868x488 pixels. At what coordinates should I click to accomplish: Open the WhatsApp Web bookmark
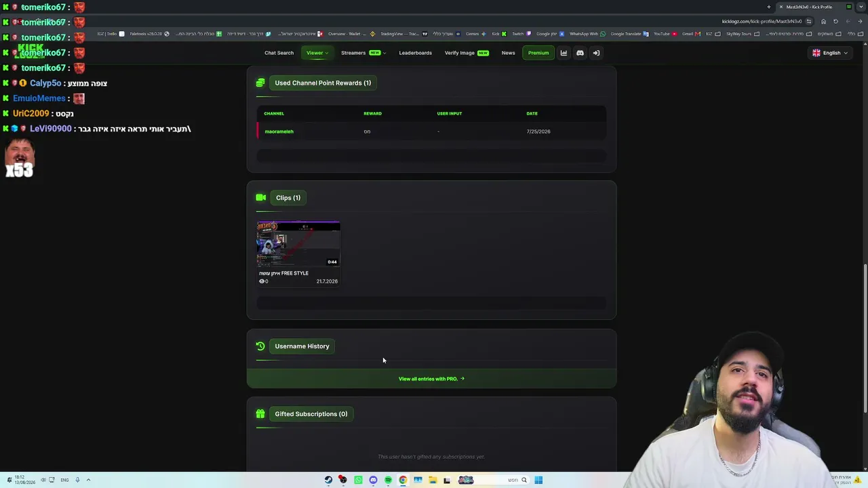(587, 34)
